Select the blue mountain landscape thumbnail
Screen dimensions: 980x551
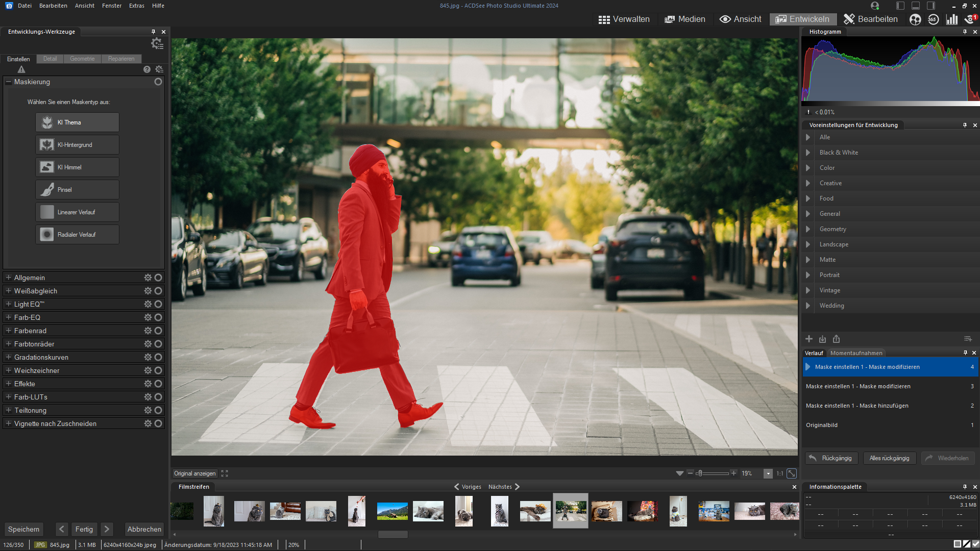[x=392, y=511]
